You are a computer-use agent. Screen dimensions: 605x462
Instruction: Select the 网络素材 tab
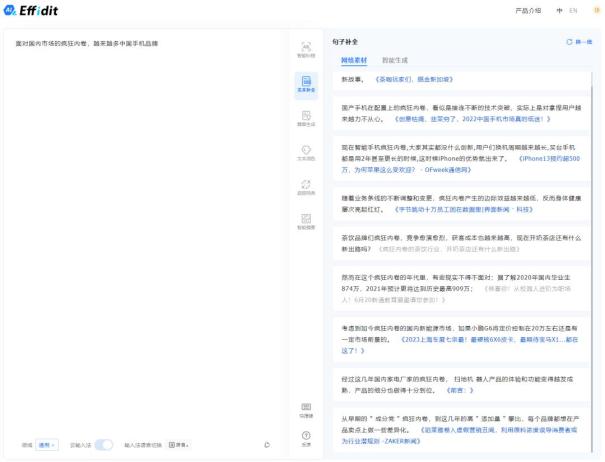click(x=354, y=60)
